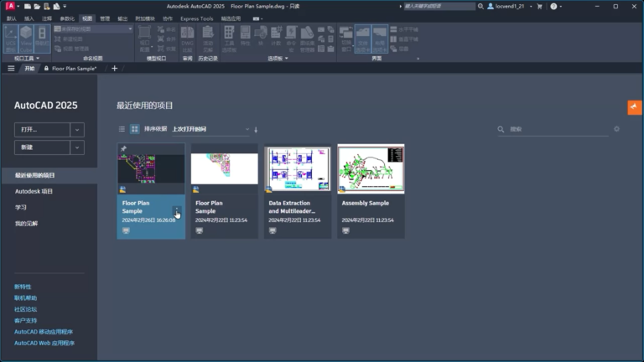
Task: Toggle the ViewCube display button
Action: 26,39
